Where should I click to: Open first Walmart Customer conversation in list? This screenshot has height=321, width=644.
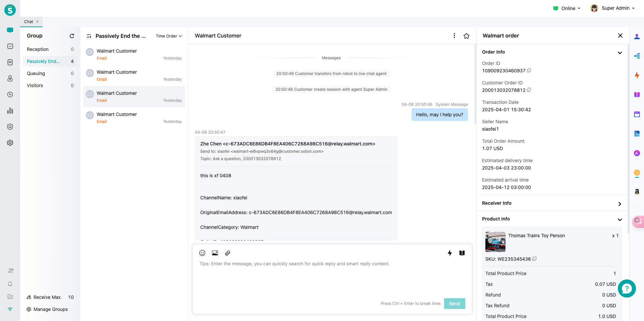(134, 55)
